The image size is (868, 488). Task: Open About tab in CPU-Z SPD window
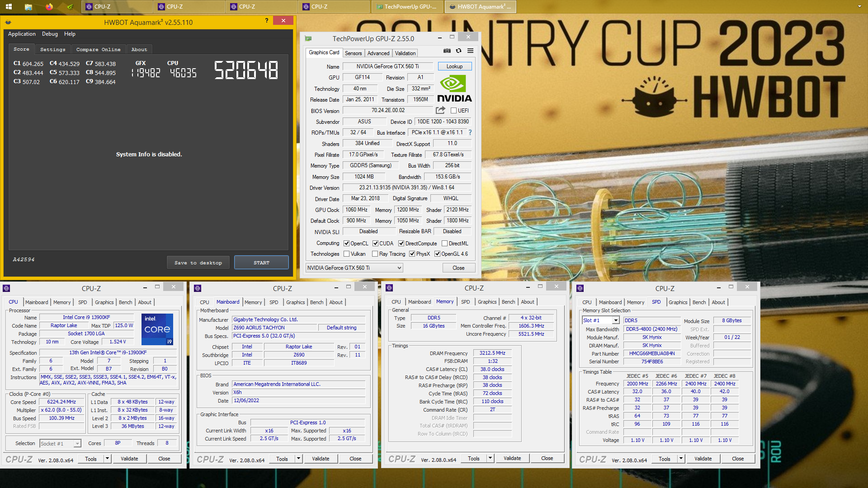point(718,302)
